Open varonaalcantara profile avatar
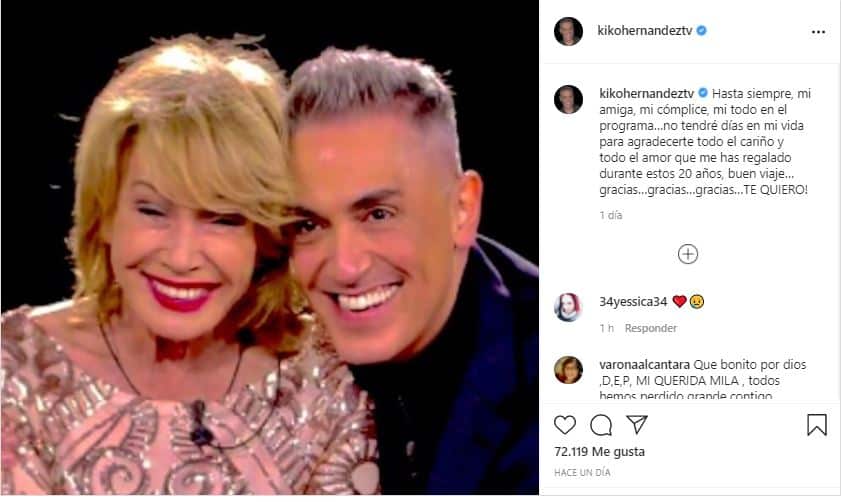The image size is (841, 502). coord(568,370)
